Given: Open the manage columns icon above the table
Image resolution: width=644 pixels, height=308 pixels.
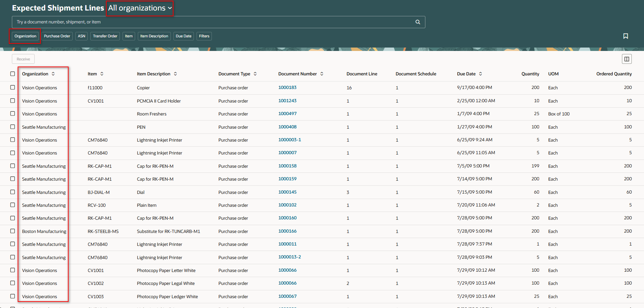Looking at the screenshot, I should click(627, 59).
